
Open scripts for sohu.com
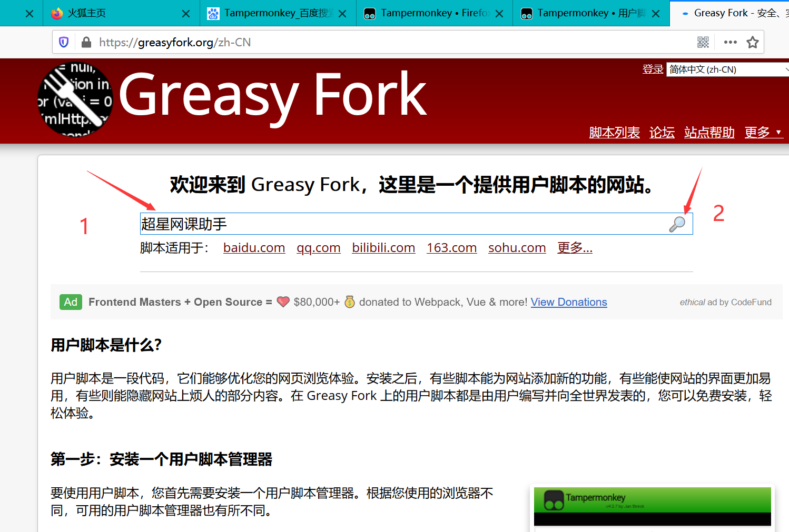[x=517, y=248]
